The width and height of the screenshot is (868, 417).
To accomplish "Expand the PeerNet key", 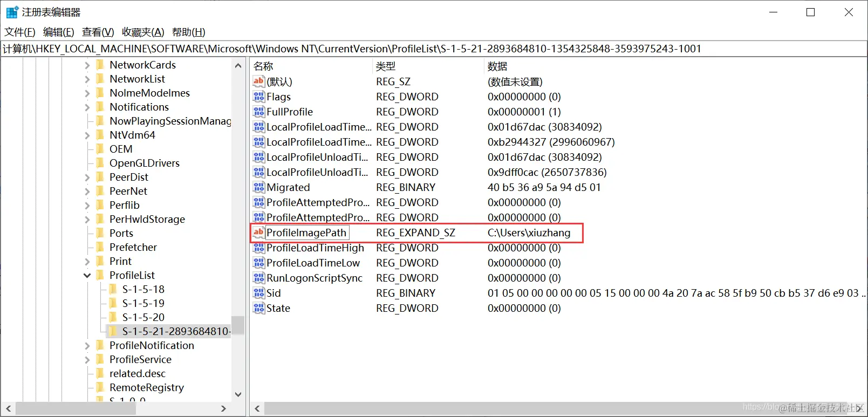I will pos(87,192).
